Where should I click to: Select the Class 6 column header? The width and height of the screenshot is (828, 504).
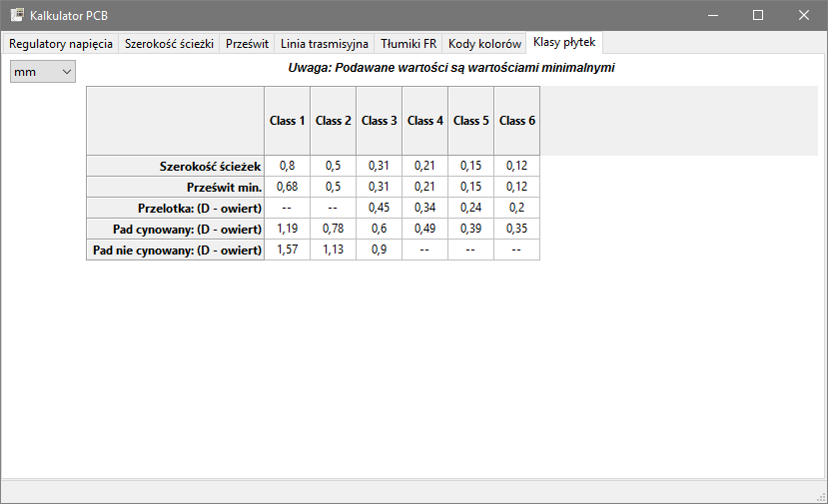pos(517,121)
